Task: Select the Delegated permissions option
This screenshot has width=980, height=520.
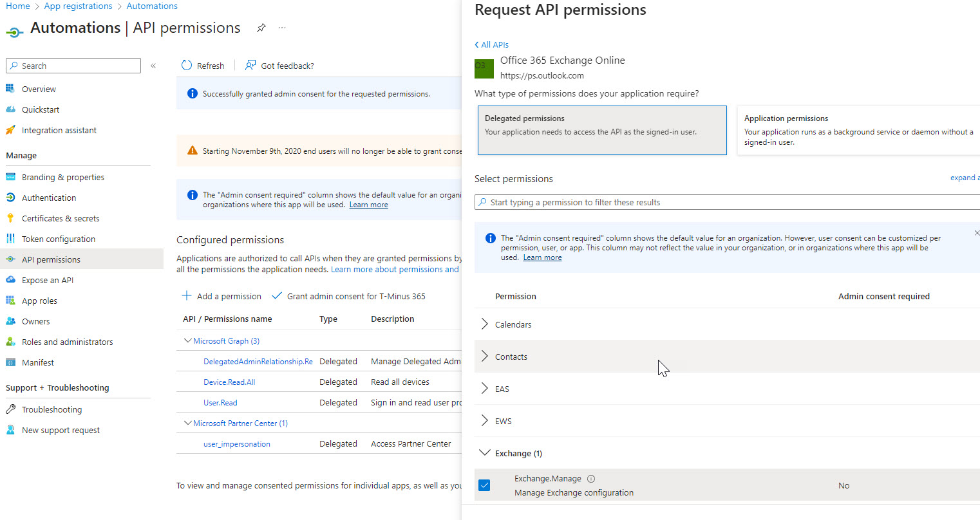Action: (x=602, y=131)
